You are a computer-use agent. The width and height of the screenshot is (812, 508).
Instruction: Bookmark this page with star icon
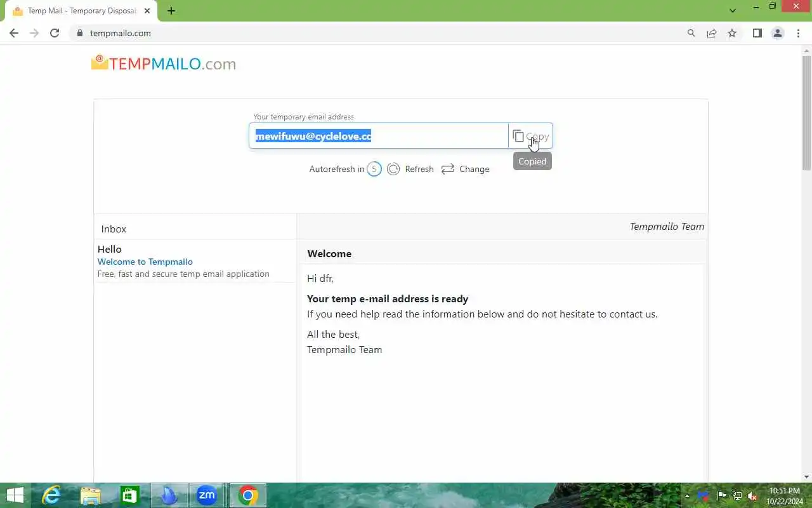(x=732, y=33)
